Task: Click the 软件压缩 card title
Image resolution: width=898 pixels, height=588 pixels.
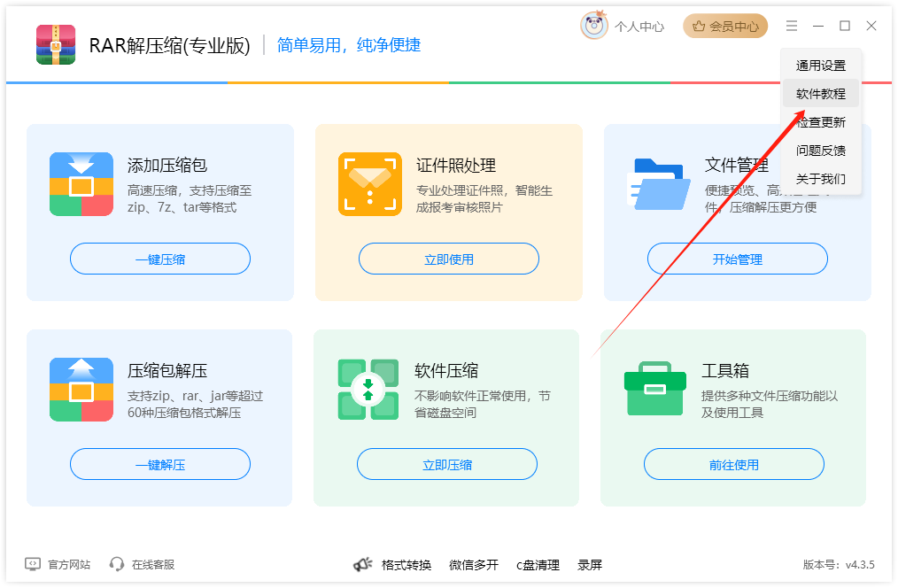Action: pyautogui.click(x=446, y=371)
